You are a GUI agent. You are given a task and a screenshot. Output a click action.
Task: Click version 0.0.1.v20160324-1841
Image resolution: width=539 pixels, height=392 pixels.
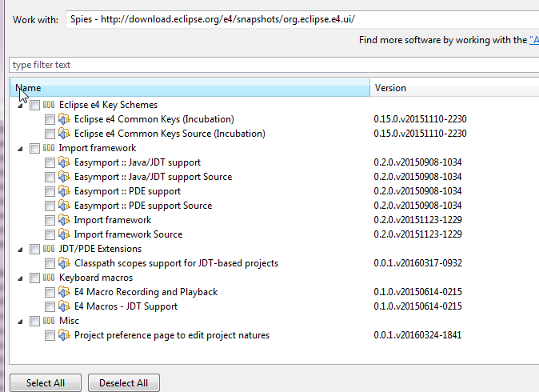tap(417, 335)
